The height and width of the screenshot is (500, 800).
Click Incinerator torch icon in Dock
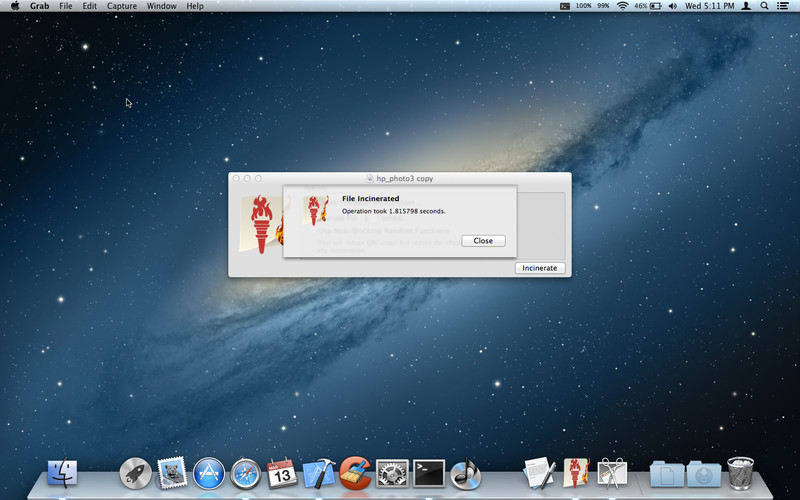pyautogui.click(x=576, y=472)
